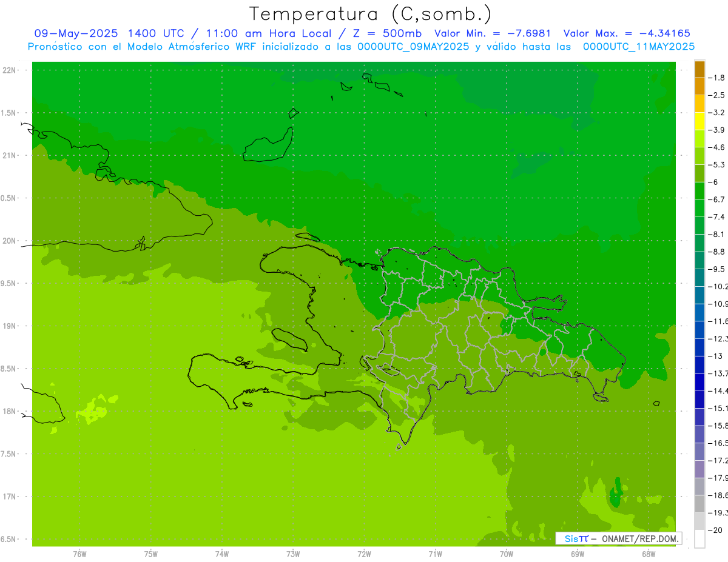Screen dimensions: 728x562
Task: Click the '22N' latitude label
Action: 9,70
